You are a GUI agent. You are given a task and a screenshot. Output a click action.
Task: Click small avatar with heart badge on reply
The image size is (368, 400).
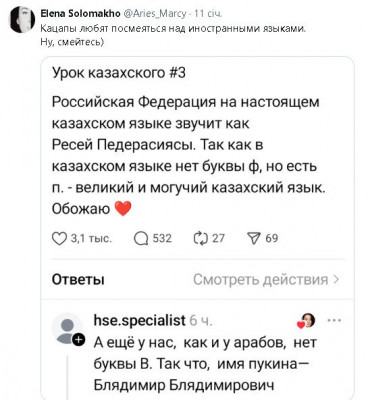pyautogui.click(x=307, y=321)
